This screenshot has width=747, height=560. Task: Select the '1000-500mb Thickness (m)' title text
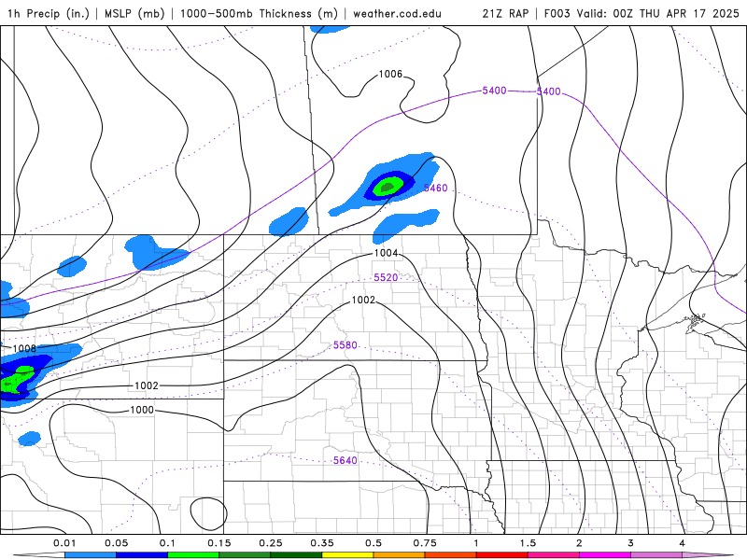click(x=259, y=13)
